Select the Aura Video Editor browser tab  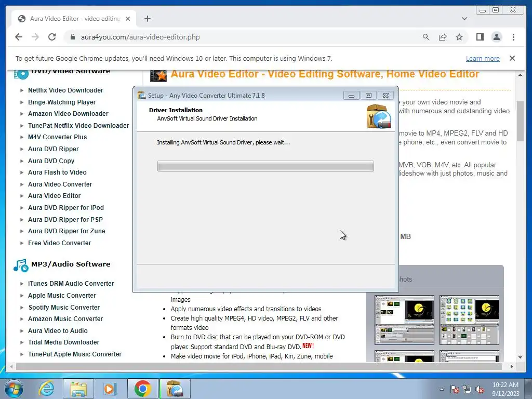click(74, 19)
